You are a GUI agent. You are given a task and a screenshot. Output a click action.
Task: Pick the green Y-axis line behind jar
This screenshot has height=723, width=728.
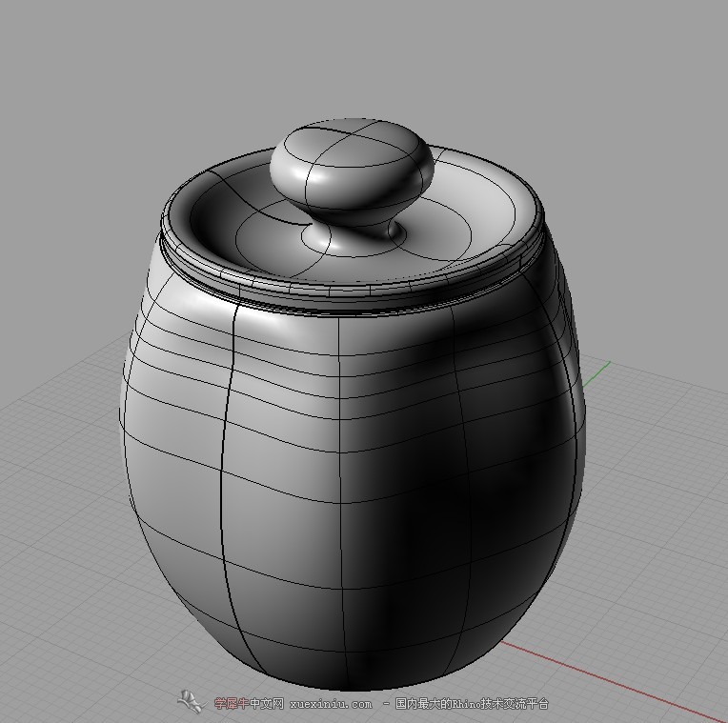[597, 374]
